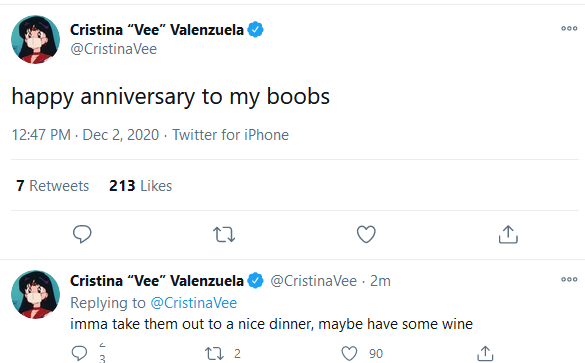The width and height of the screenshot is (585, 363).
Task: Click the 2m timestamp on reply tweet
Action: pyautogui.click(x=380, y=281)
